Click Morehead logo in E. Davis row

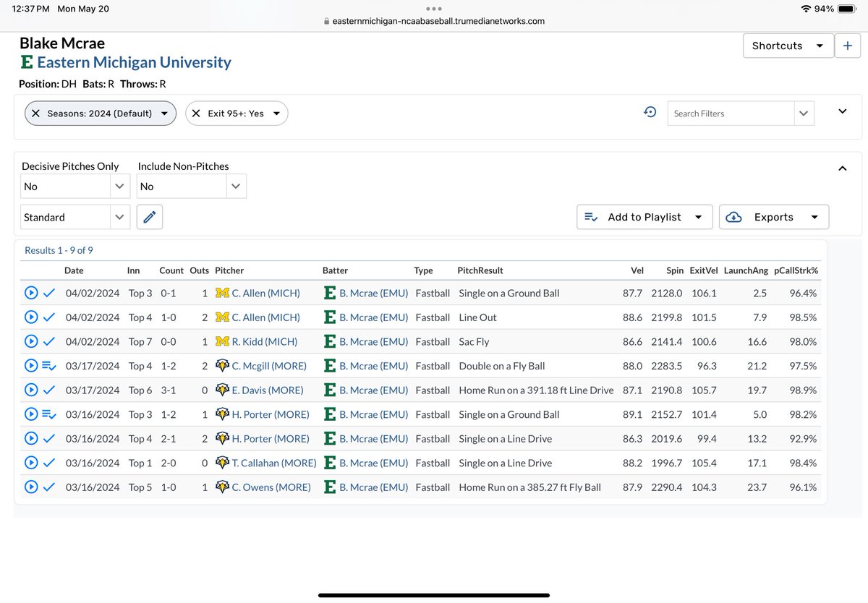point(222,390)
